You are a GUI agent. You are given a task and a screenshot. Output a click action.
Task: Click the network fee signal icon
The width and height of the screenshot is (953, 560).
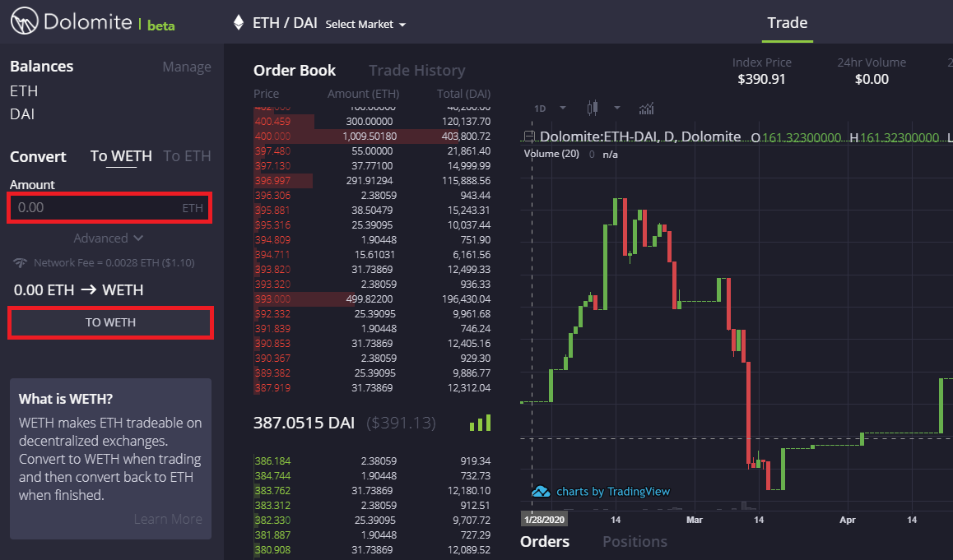tap(20, 263)
